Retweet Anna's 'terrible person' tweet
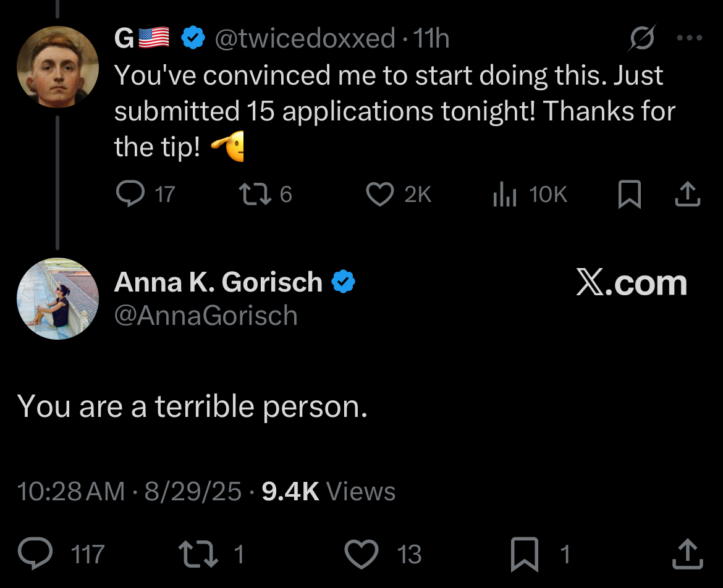Screen dimensions: 723x588 click(x=198, y=554)
